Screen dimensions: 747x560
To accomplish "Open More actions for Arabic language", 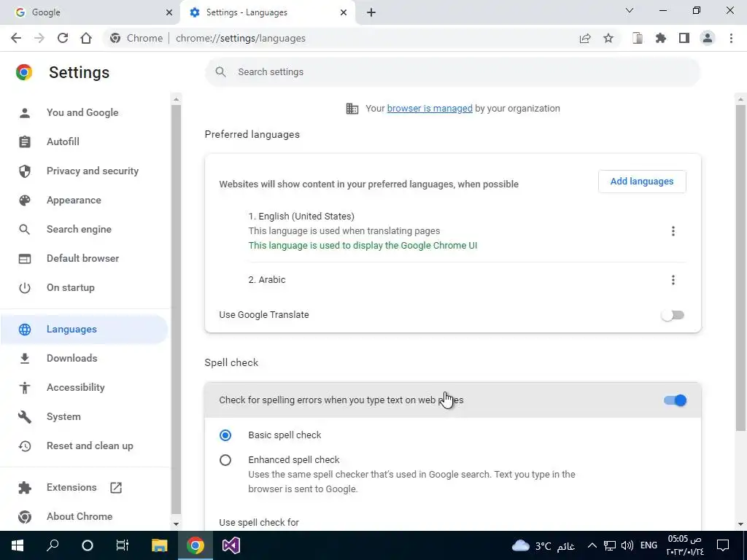I will [673, 279].
